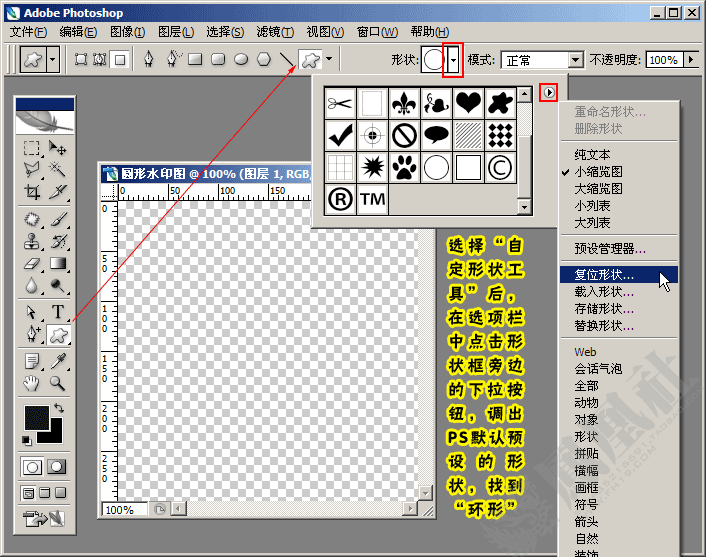The image size is (706, 557).
Task: Click 复位形状 menu entry
Action: click(x=619, y=274)
